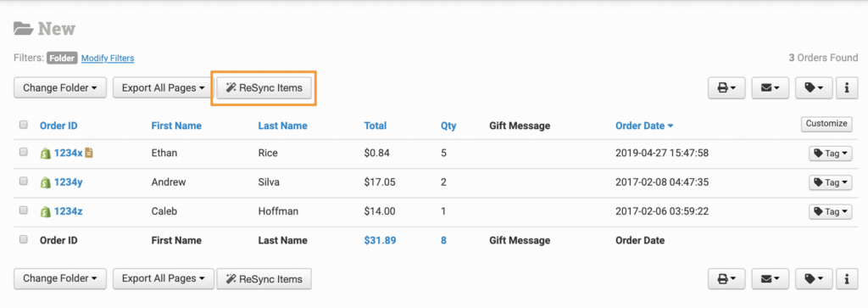The image size is (868, 308).
Task: Open the Tag dropdown for Caleb Hoffman's order
Action: point(831,211)
